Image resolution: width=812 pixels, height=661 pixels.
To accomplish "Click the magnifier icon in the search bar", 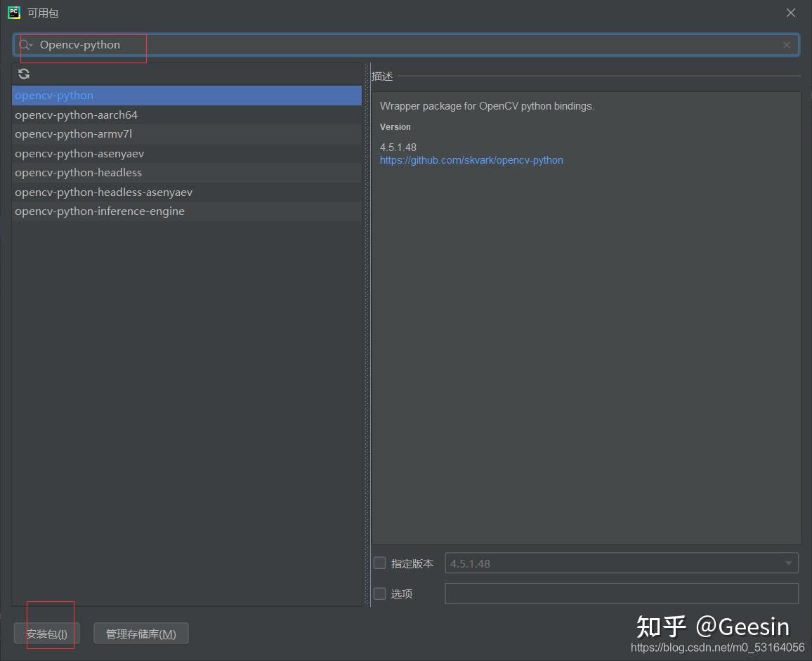I will [x=24, y=44].
